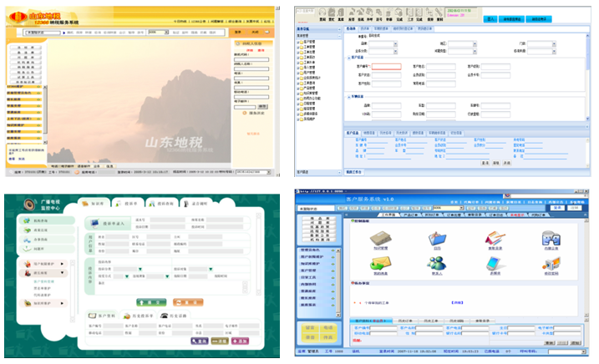The height and width of the screenshot is (364, 599).
Task: Click the red-bordered required customer number field
Action: coord(386,67)
